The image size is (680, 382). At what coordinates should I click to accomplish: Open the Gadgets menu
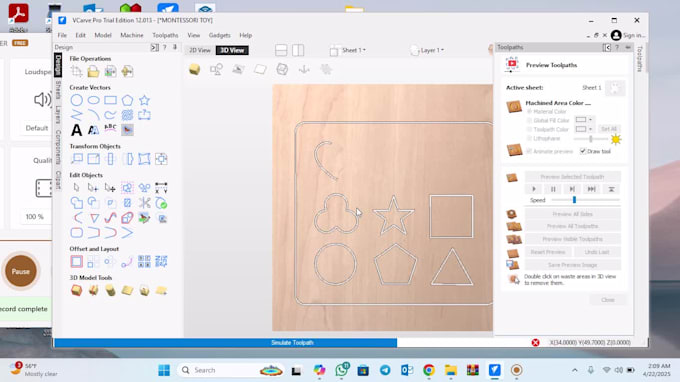pyautogui.click(x=219, y=35)
